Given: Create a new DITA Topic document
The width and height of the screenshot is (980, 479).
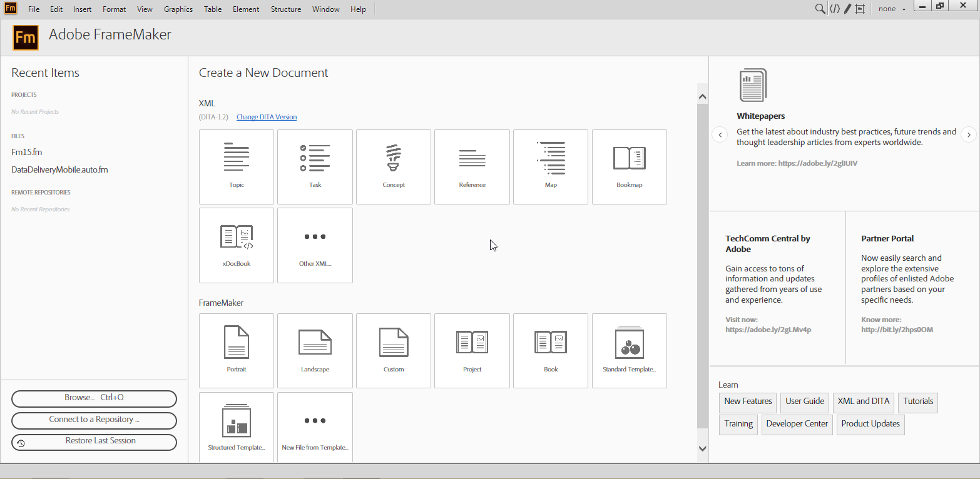Looking at the screenshot, I should (x=237, y=167).
